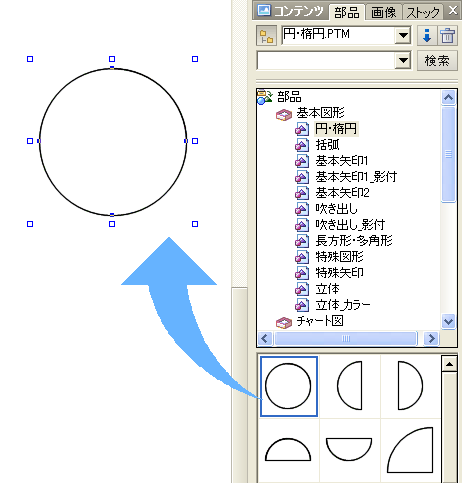
Task: Select the upper semicircle shape thumbnail
Action: coord(288,450)
